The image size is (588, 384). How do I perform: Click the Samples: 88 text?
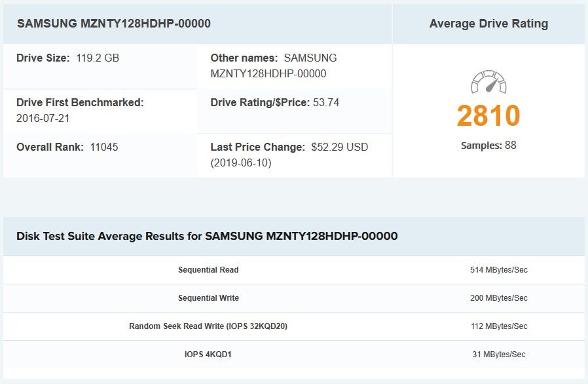tap(488, 145)
